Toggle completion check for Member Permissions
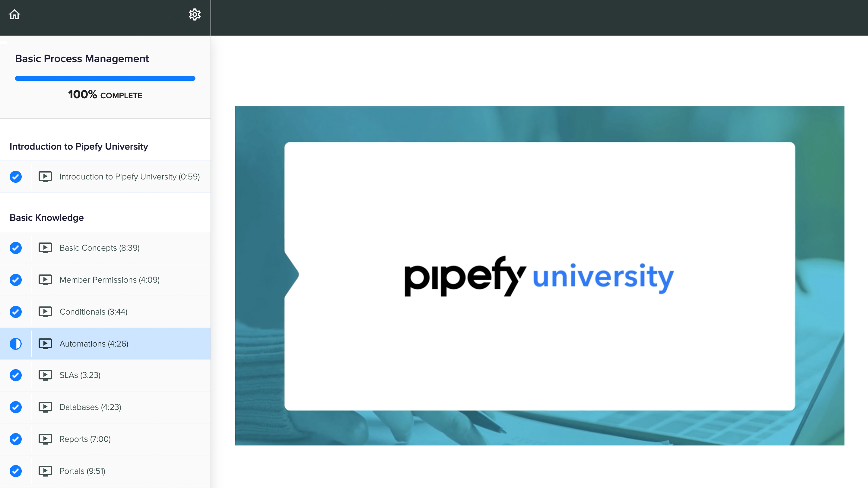 (15, 280)
